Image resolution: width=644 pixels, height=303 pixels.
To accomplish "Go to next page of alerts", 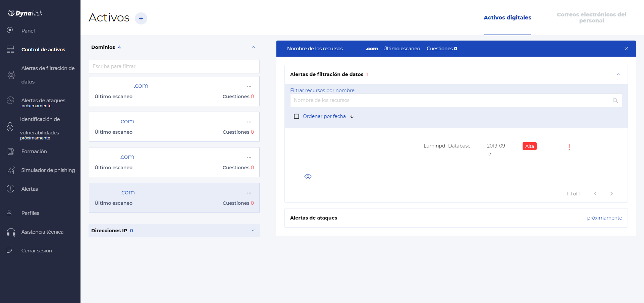I will (611, 194).
